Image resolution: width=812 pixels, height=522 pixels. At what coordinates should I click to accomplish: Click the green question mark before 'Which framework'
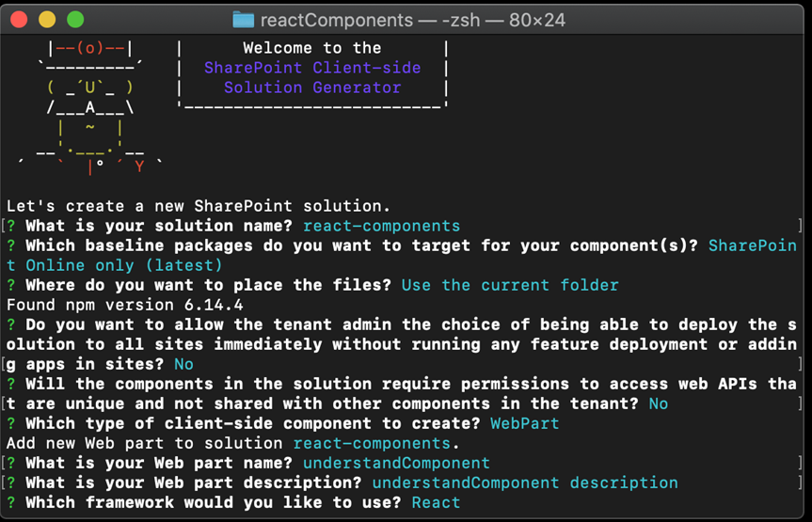[x=11, y=503]
